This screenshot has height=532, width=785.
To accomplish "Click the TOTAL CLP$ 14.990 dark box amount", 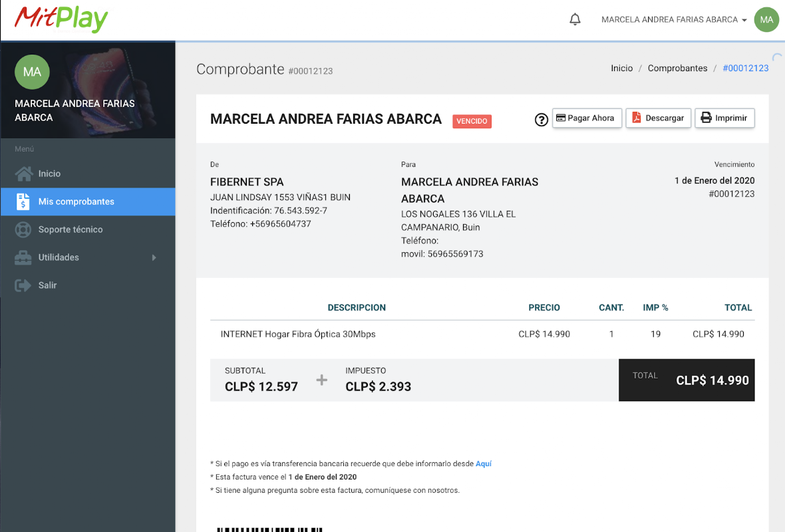I will (x=712, y=380).
